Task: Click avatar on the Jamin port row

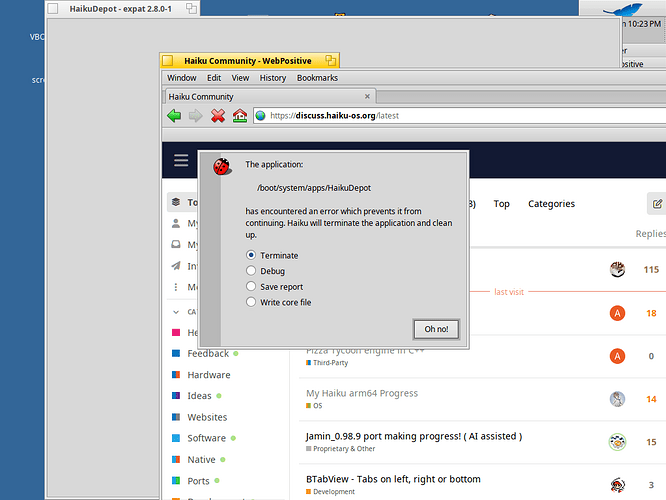Action: click(617, 442)
